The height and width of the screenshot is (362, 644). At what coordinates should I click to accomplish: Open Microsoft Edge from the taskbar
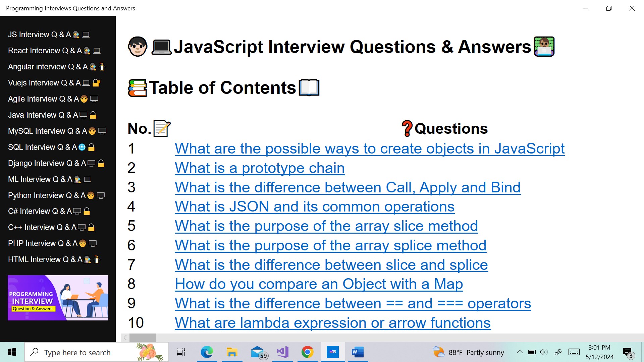[207, 352]
